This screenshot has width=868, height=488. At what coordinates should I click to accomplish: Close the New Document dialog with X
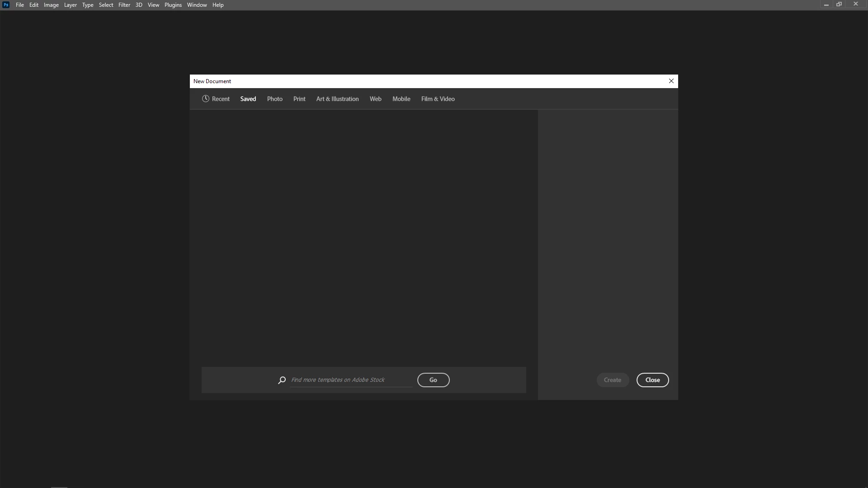click(x=671, y=81)
